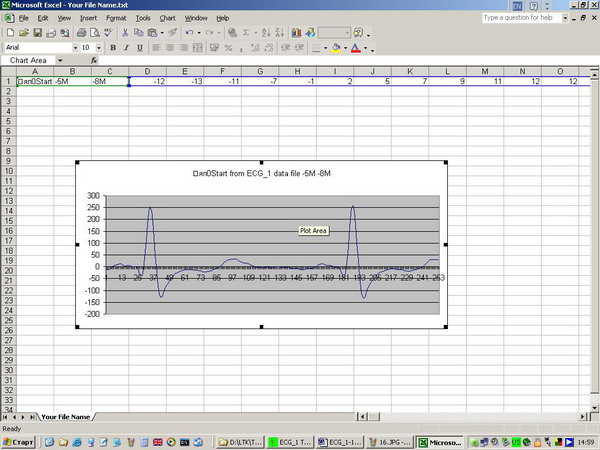Click the horizontal scrollbar right arrow
Screen dimensions: 600x450
coord(583,417)
